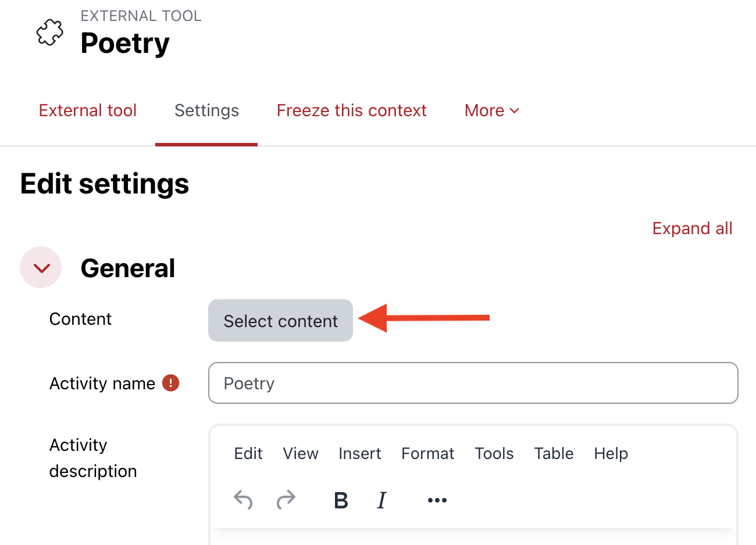
Task: Open the View menu in the editor
Action: (301, 453)
